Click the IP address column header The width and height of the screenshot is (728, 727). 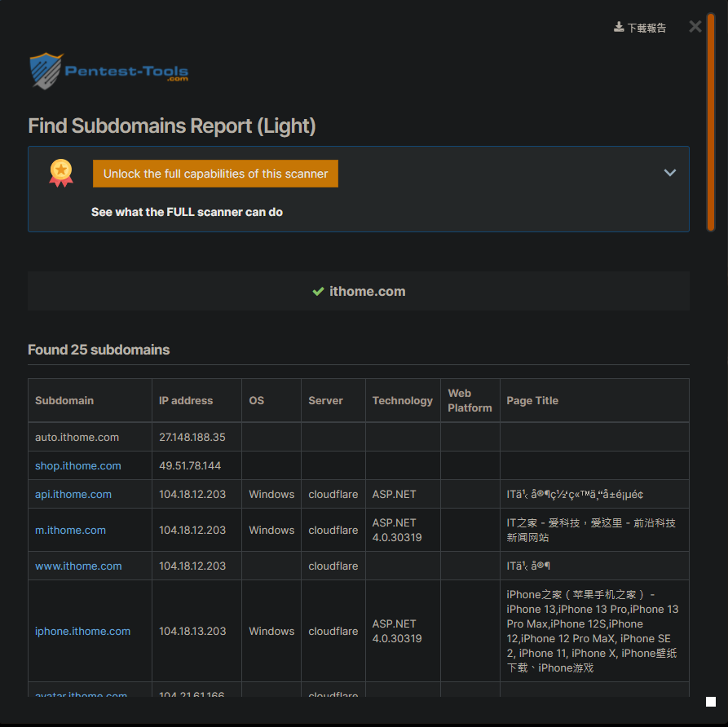click(196, 401)
